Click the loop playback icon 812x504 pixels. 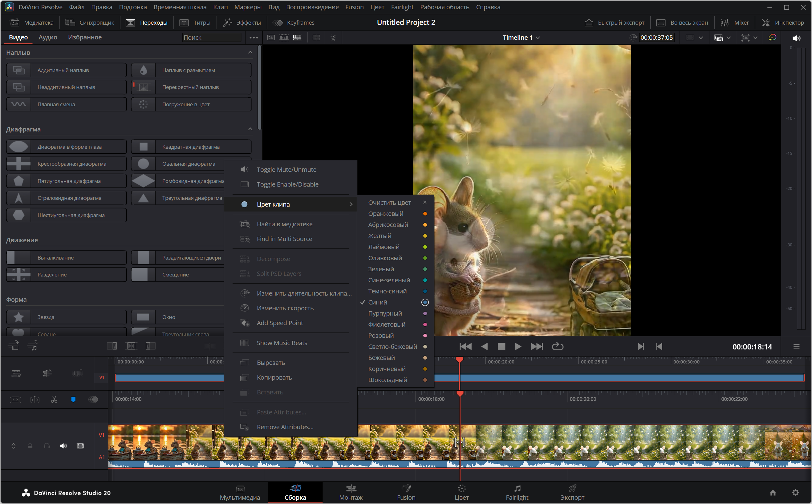point(557,347)
